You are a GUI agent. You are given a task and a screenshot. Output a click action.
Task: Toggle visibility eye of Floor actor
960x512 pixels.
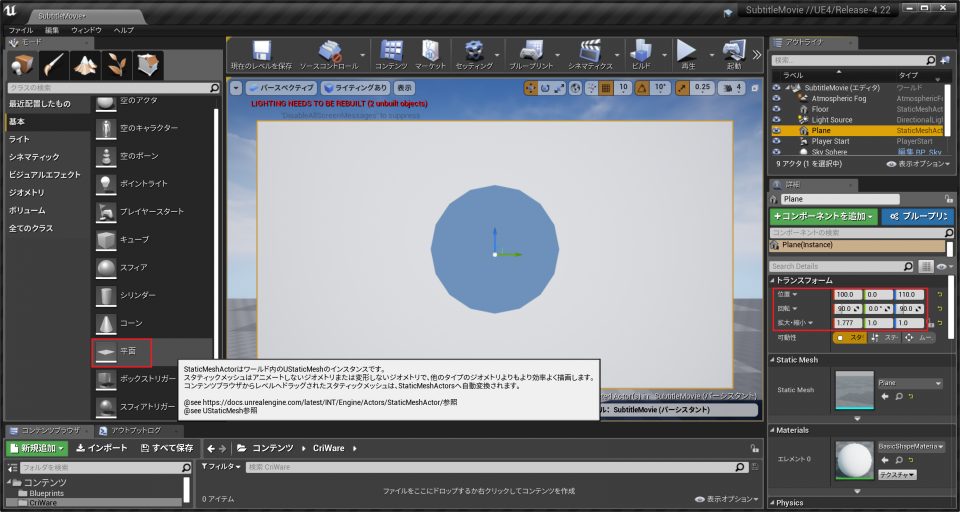[x=777, y=109]
